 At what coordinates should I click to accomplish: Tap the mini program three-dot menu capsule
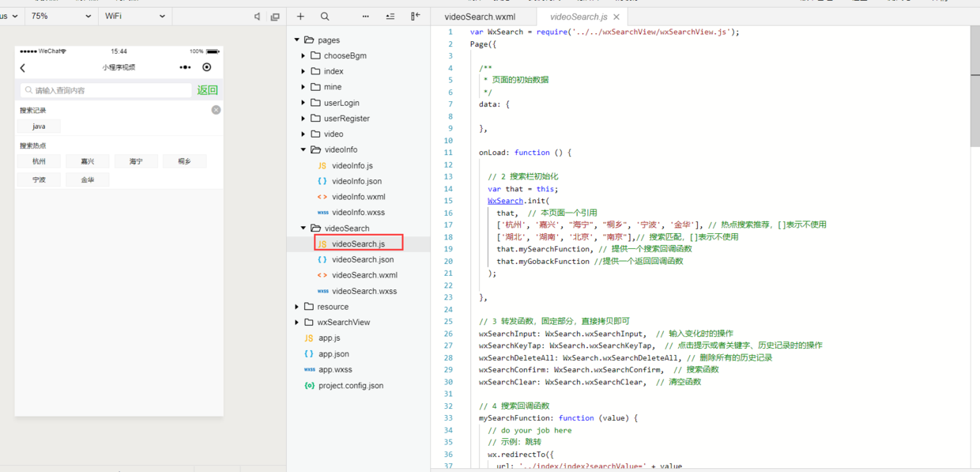click(185, 68)
